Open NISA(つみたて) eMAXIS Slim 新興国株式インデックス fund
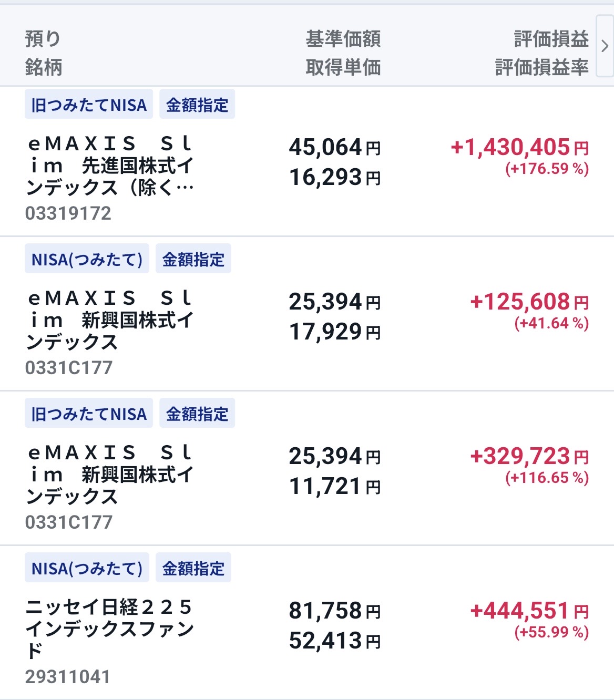 pyautogui.click(x=307, y=314)
